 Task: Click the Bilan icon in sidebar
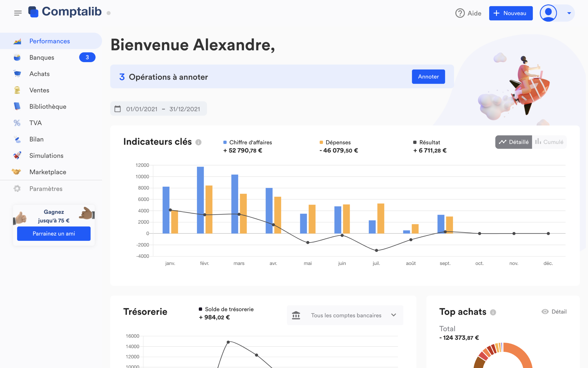tap(17, 139)
